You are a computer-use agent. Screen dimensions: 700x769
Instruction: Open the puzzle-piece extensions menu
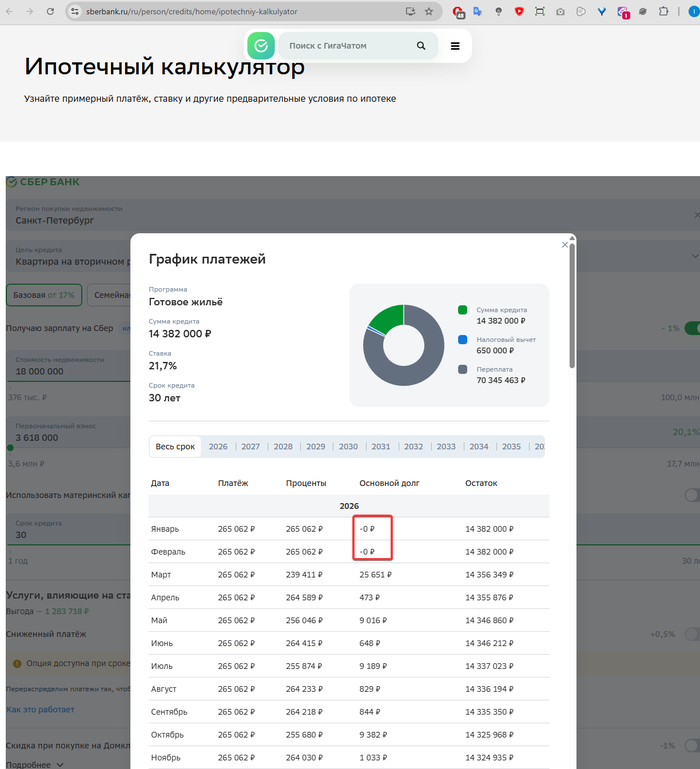click(x=663, y=11)
